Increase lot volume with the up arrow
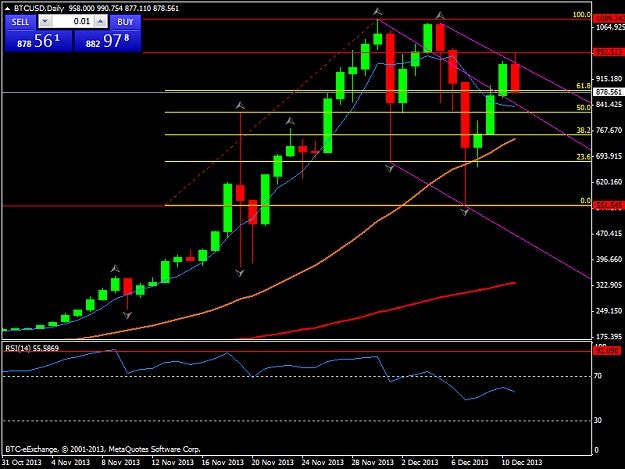625x469 pixels. click(101, 22)
